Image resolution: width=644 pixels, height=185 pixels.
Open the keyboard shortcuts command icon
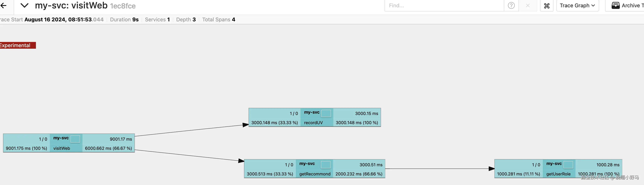point(547,5)
